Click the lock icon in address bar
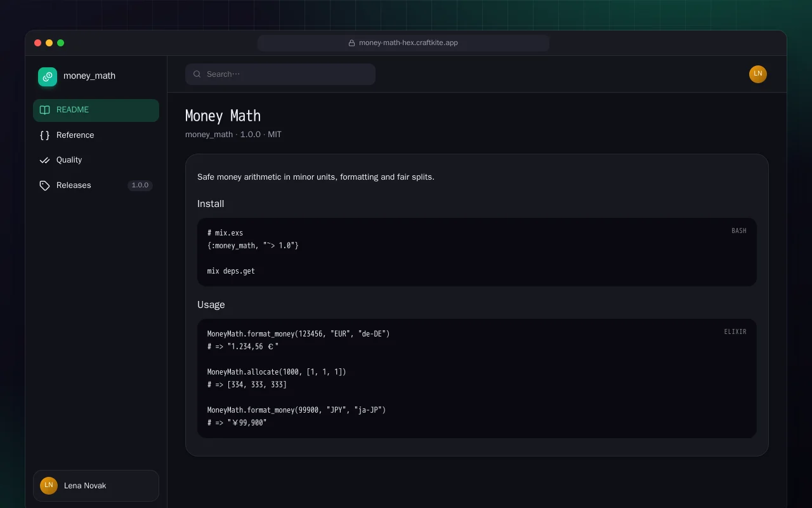 [x=351, y=43]
